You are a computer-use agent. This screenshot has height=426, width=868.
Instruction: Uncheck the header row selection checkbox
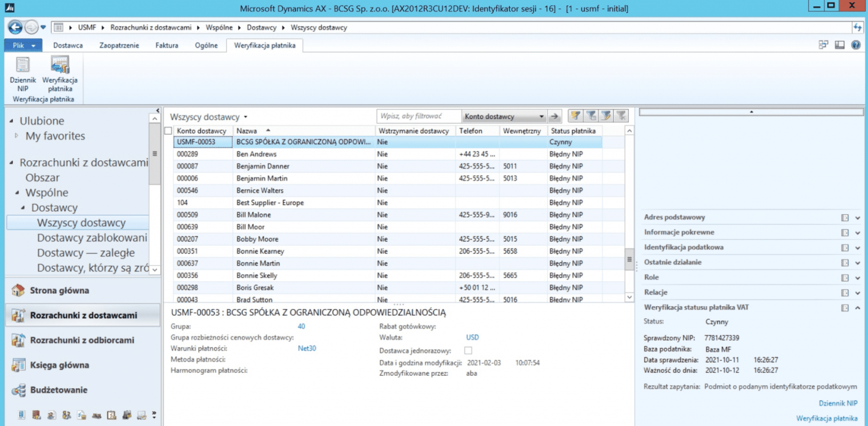(x=168, y=131)
